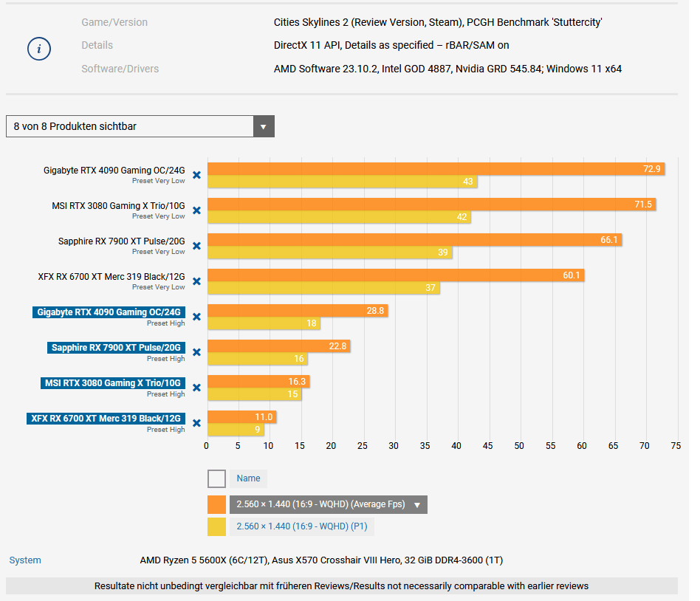The width and height of the screenshot is (700, 601).
Task: Open the Average Fps resolution dropdown
Action: point(329,504)
